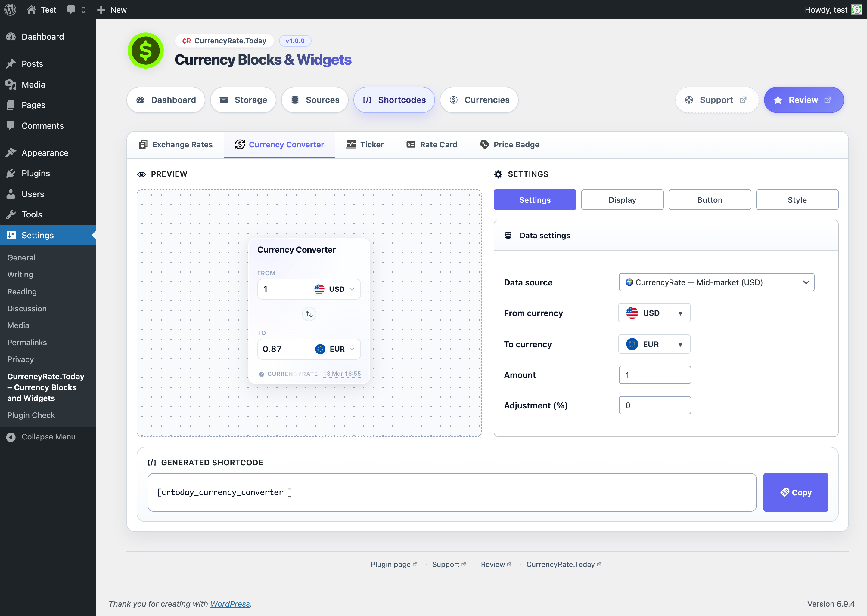Viewport: 867px width, 616px height.
Task: Open Permalinks settings in the sidebar
Action: (27, 342)
